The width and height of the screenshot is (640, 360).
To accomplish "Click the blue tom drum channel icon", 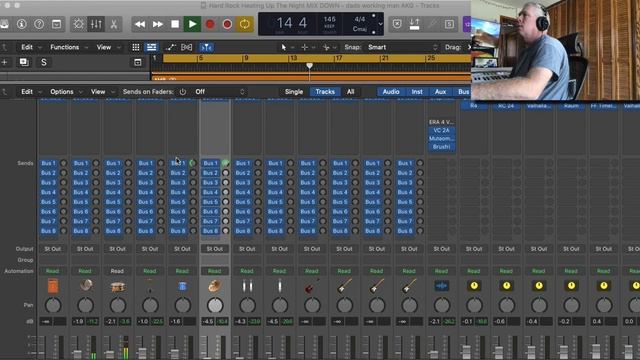I will coord(182,286).
